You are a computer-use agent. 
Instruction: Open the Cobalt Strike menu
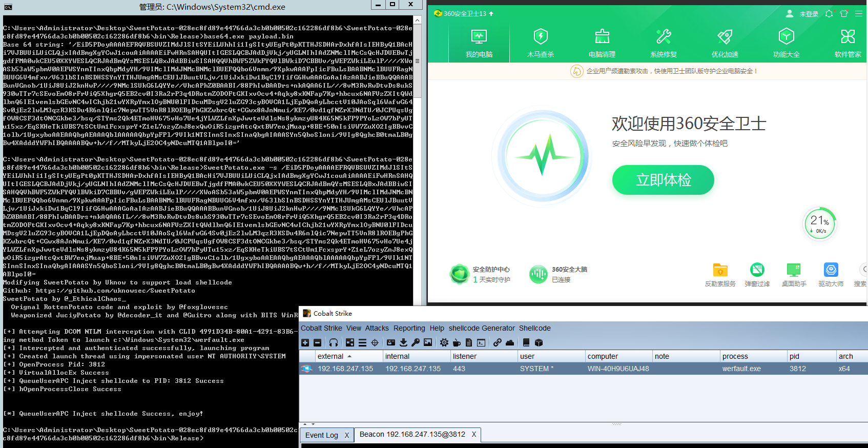pyautogui.click(x=321, y=328)
